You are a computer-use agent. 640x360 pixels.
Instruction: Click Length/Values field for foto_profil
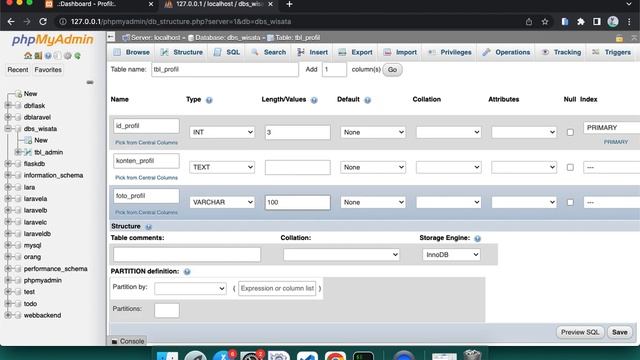(x=298, y=202)
